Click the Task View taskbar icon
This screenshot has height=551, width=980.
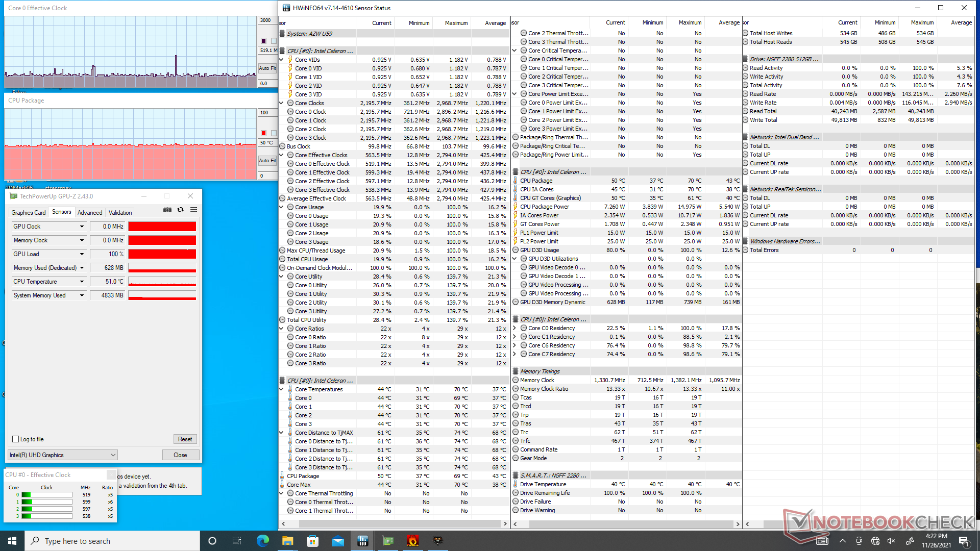tap(236, 541)
